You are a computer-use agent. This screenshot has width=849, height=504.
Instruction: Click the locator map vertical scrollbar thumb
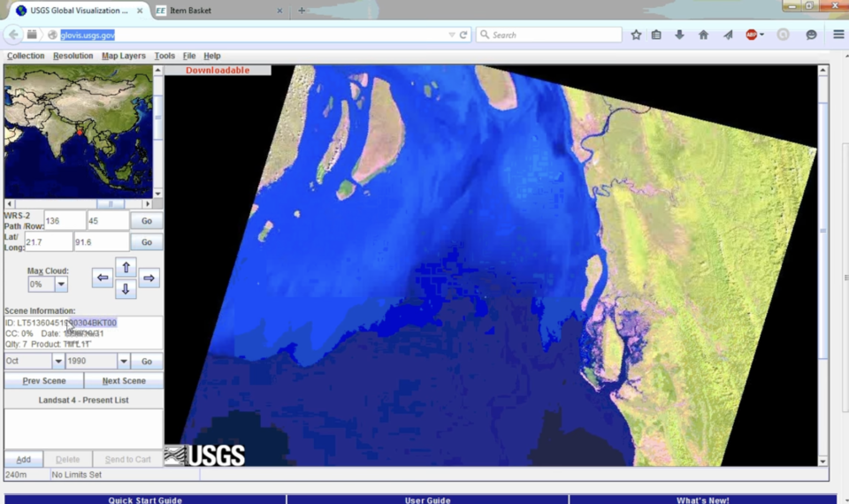(158, 118)
